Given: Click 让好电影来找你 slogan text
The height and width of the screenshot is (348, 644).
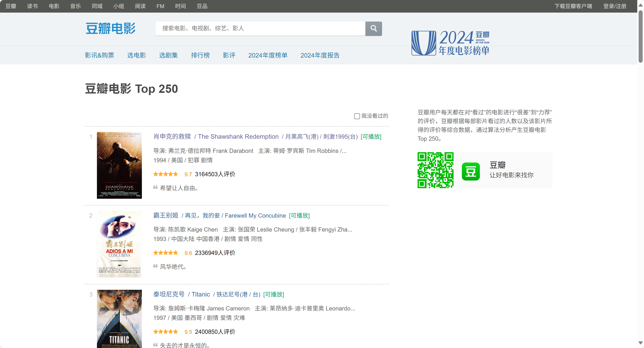Looking at the screenshot, I should point(511,175).
